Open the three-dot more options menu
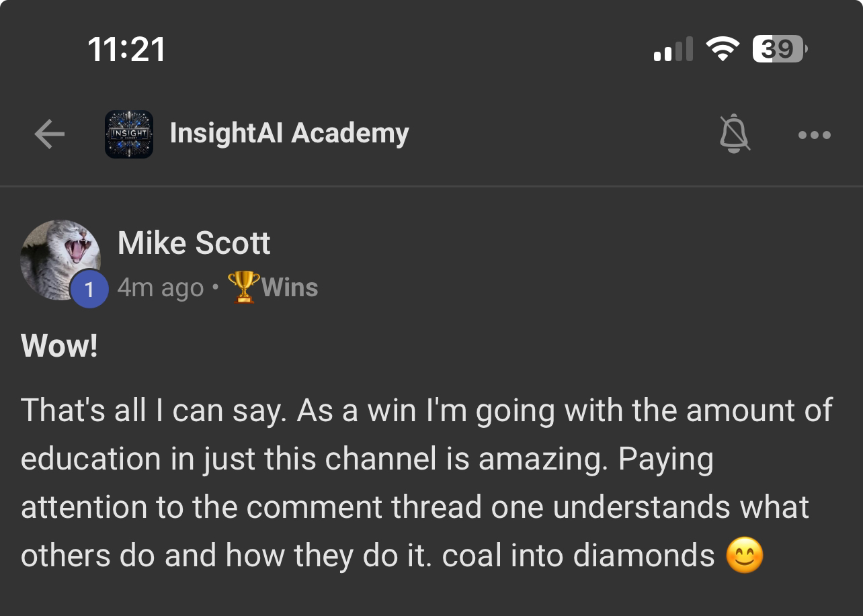This screenshot has width=863, height=616. point(815,135)
